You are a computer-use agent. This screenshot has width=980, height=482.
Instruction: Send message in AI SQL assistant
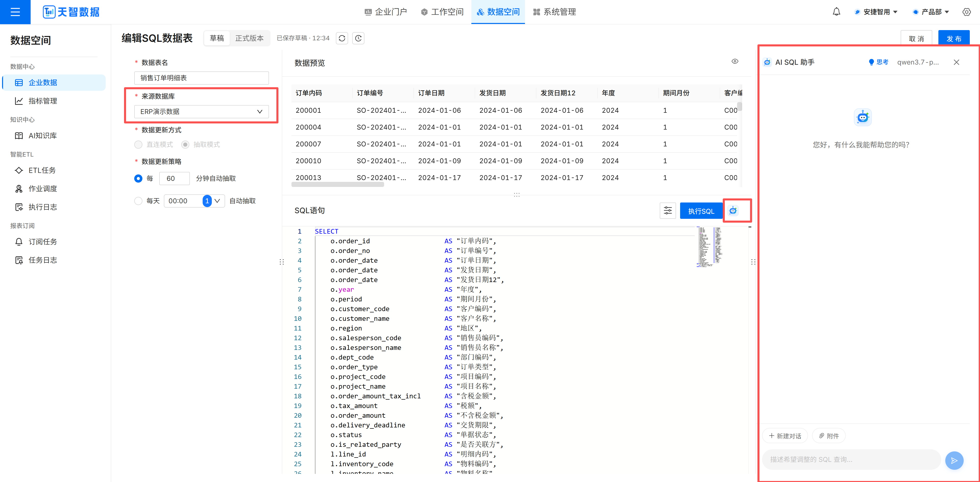[954, 460]
